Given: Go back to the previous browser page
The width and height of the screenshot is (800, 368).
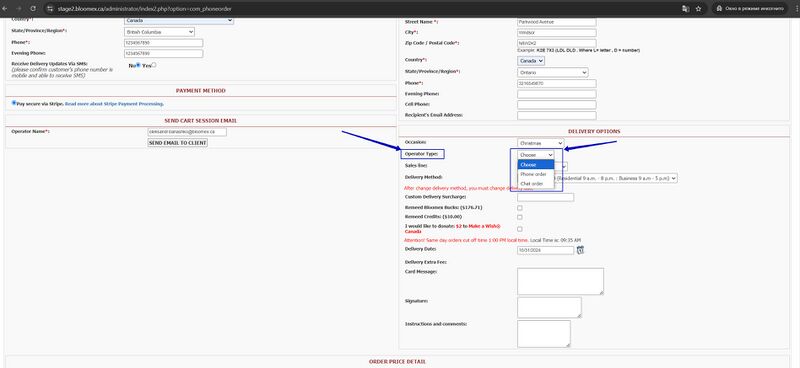Looking at the screenshot, I should tap(5, 9).
